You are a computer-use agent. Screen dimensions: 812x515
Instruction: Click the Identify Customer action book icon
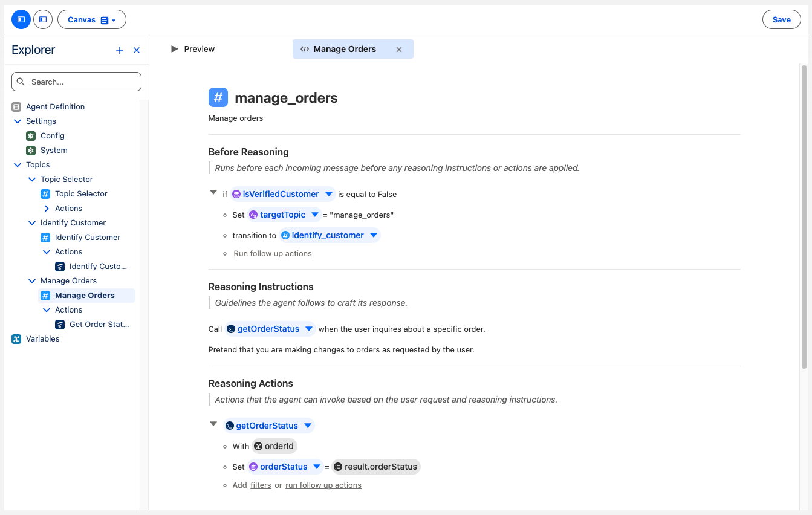(59, 266)
